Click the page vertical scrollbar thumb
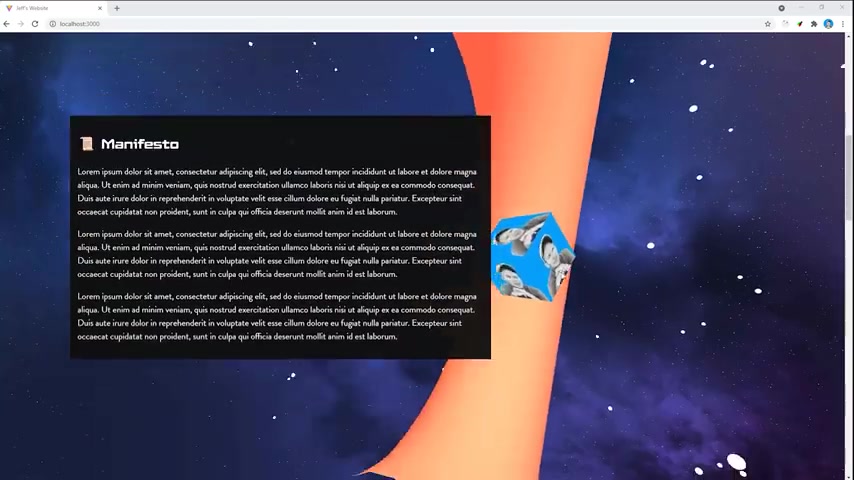Image resolution: width=854 pixels, height=480 pixels. tap(849, 178)
